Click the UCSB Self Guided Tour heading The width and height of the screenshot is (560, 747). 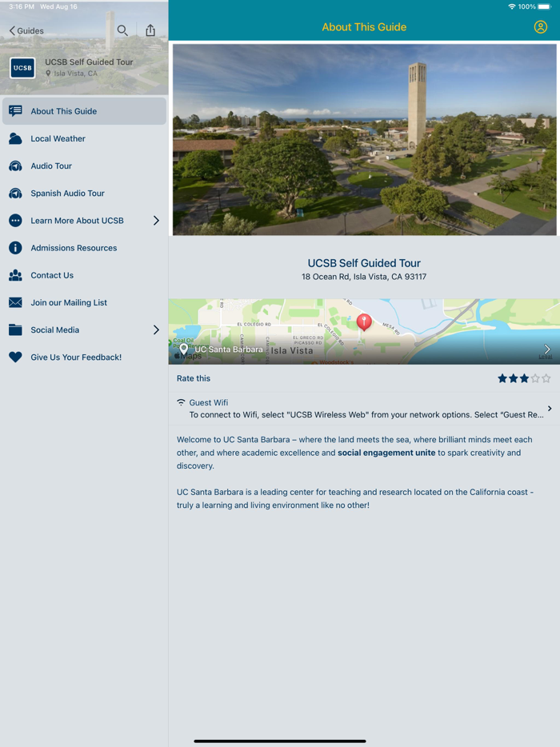point(364,263)
